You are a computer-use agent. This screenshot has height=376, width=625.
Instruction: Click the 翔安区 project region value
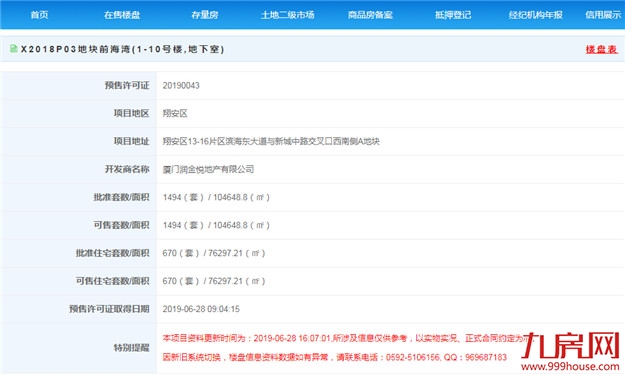[175, 114]
